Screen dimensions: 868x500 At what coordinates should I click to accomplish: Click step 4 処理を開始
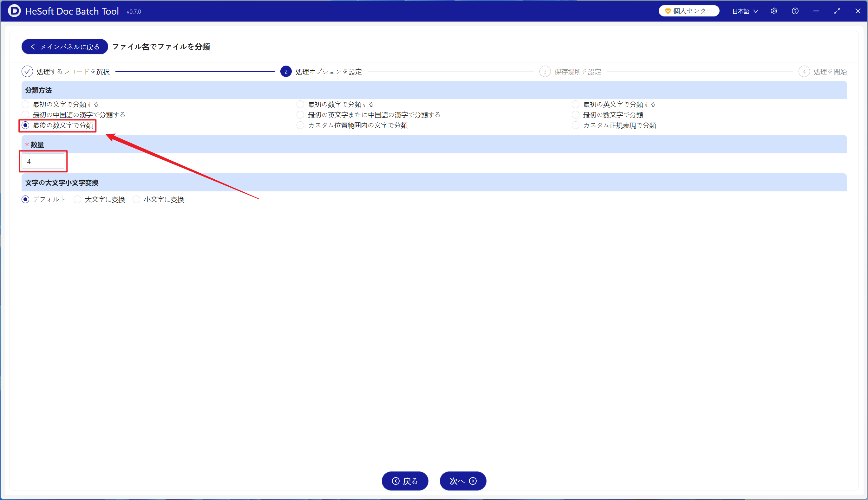point(823,72)
